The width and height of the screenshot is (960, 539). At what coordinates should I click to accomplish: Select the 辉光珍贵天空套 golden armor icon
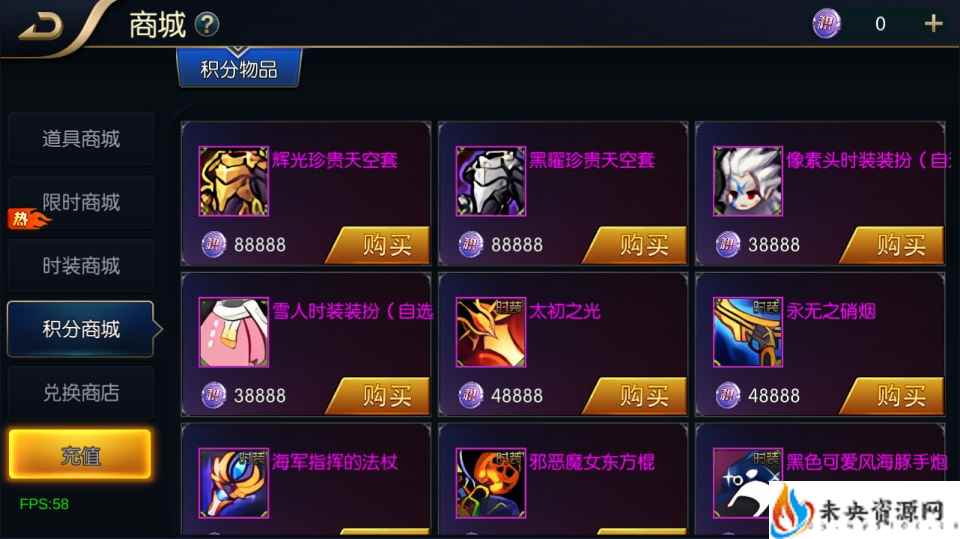pos(234,181)
